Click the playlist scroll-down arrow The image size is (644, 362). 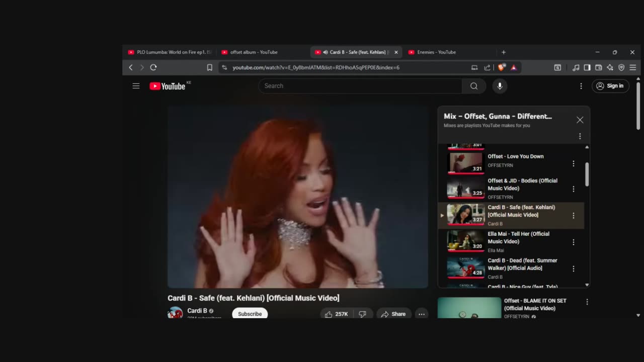587,285
